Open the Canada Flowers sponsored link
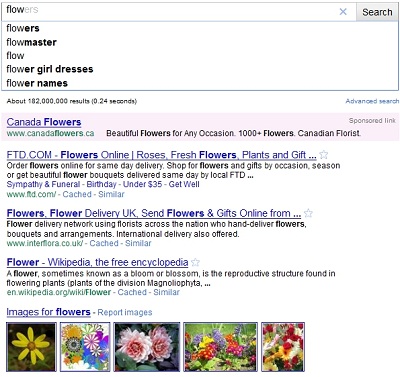 pos(44,122)
